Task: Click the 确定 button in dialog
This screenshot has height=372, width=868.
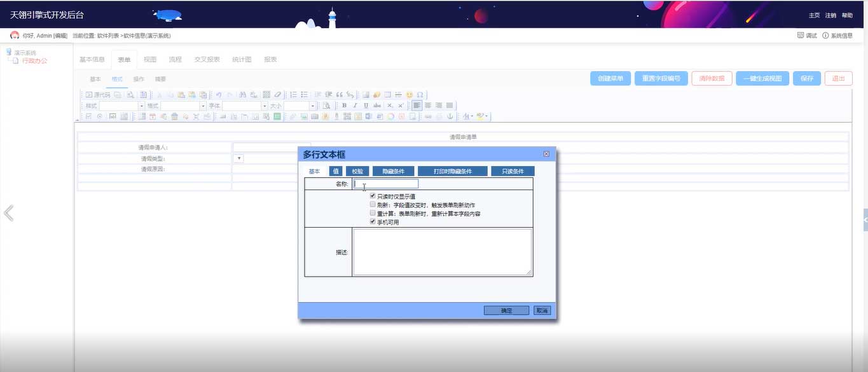Action: [506, 310]
